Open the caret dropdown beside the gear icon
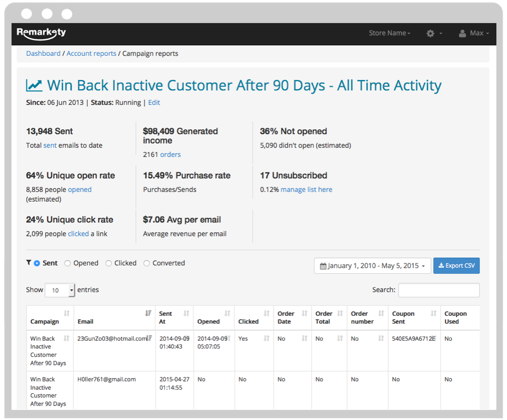This screenshot has height=420, width=507. (441, 33)
